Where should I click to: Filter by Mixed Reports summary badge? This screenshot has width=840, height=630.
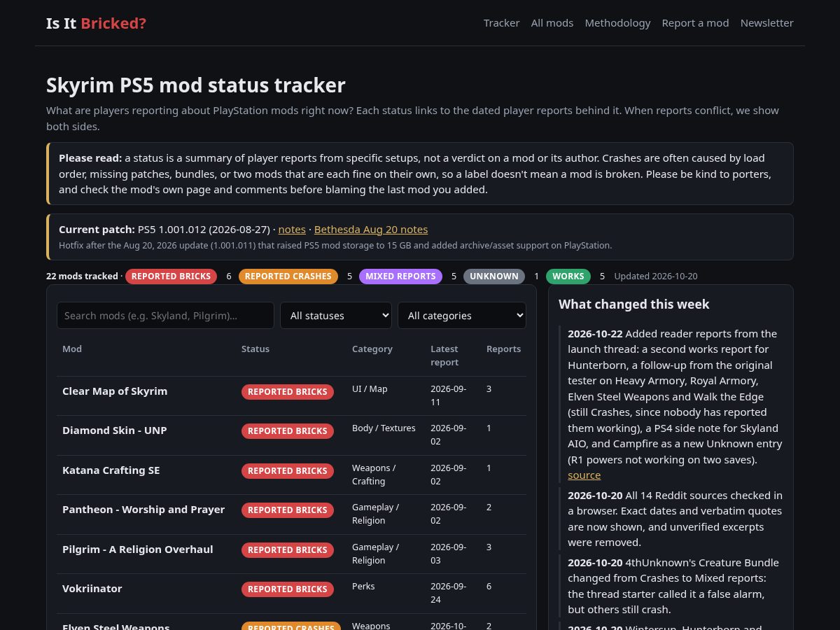[400, 276]
